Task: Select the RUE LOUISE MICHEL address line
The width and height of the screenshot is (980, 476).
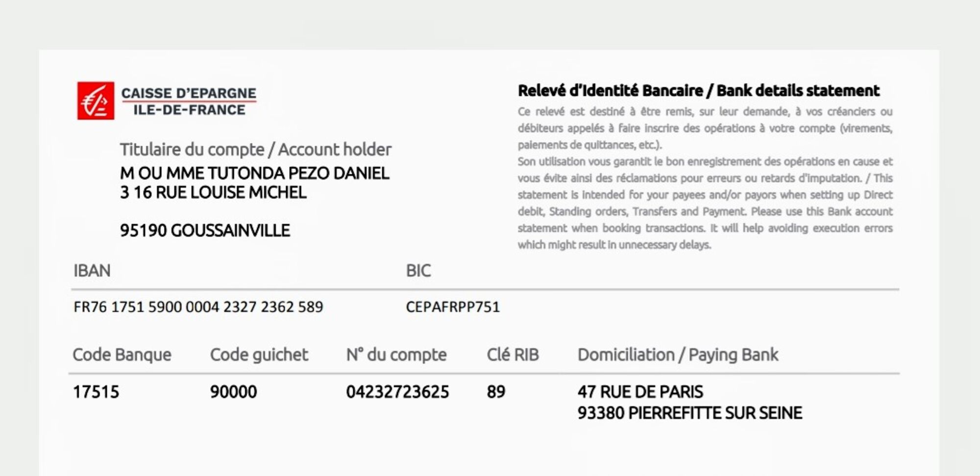Action: click(213, 192)
